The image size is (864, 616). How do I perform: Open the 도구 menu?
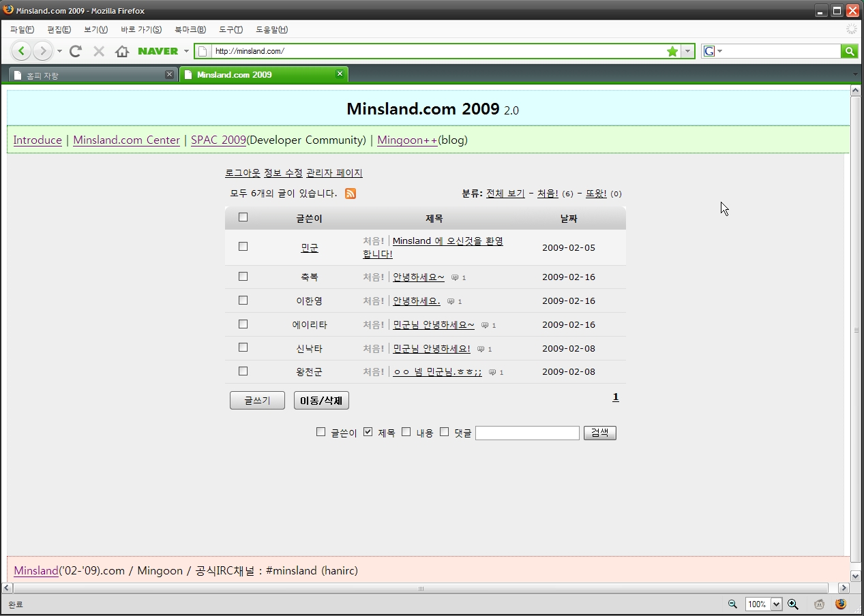click(x=230, y=29)
